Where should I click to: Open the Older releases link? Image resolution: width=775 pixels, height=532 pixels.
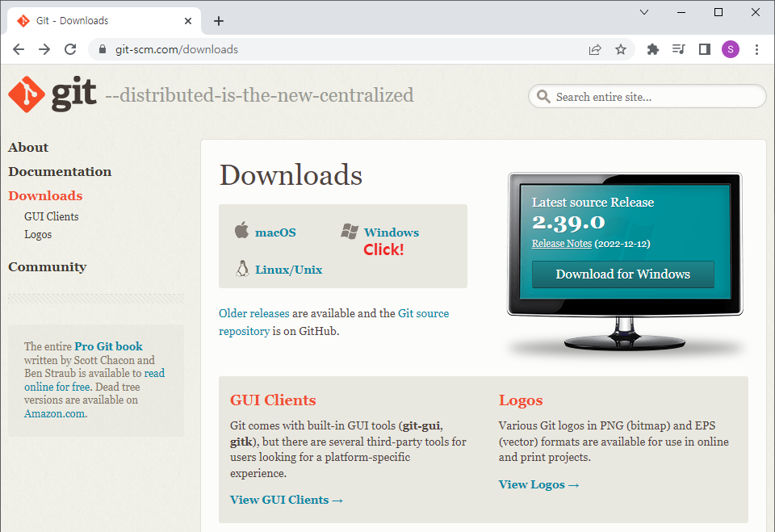click(x=254, y=313)
